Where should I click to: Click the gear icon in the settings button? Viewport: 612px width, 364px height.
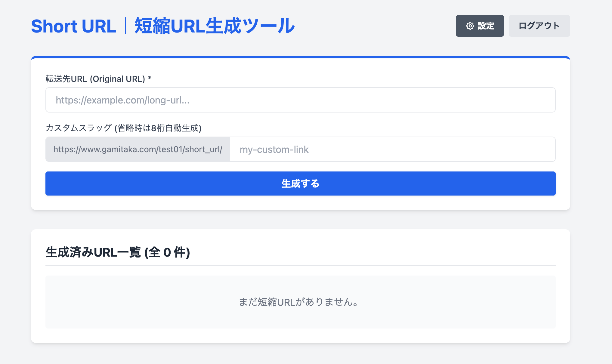(x=470, y=26)
